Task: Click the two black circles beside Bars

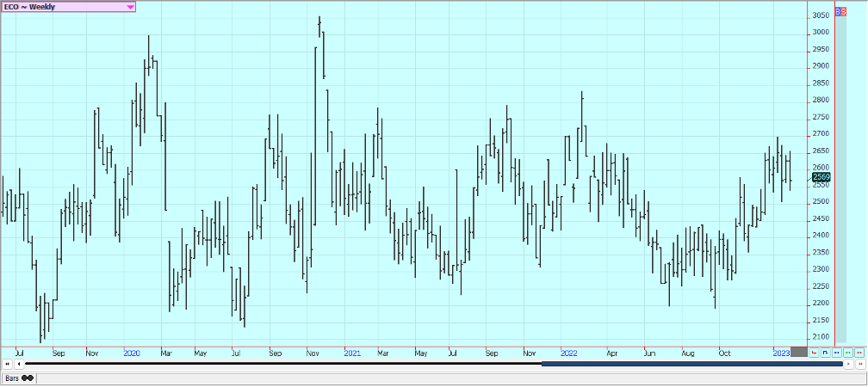Action: 28,378
